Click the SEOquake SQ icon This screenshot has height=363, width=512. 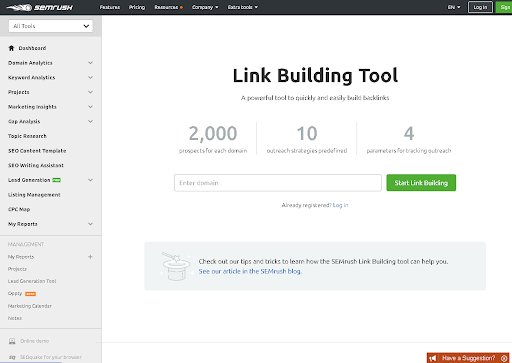pyautogui.click(x=12, y=357)
